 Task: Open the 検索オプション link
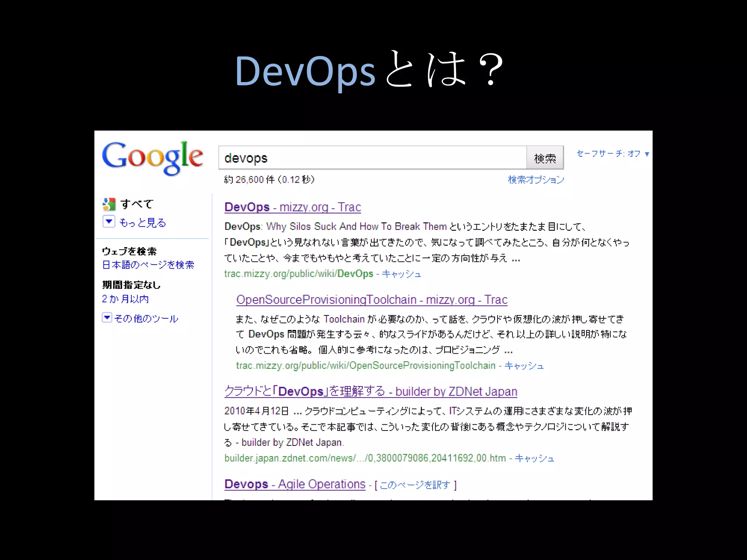point(536,180)
